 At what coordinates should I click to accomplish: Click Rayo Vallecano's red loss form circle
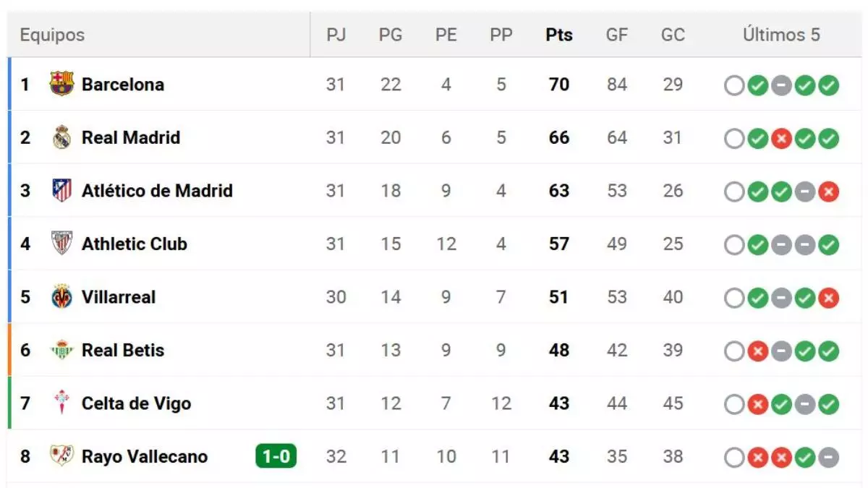(758, 457)
